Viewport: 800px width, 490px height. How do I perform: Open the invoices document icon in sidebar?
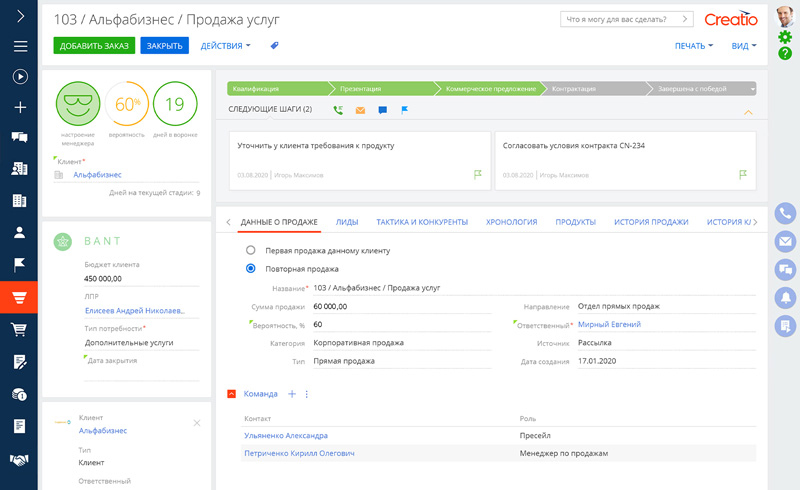(19, 426)
